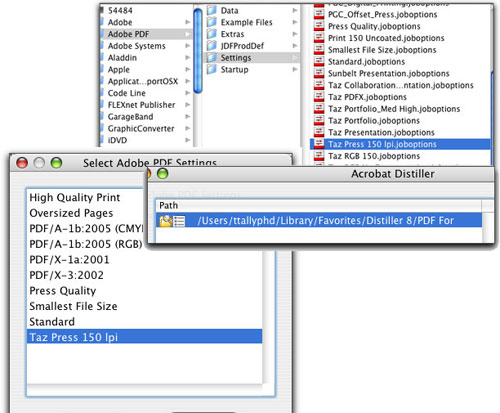This screenshot has height=413, width=500.
Task: Expand the Apple folder arrow
Action: 188,69
